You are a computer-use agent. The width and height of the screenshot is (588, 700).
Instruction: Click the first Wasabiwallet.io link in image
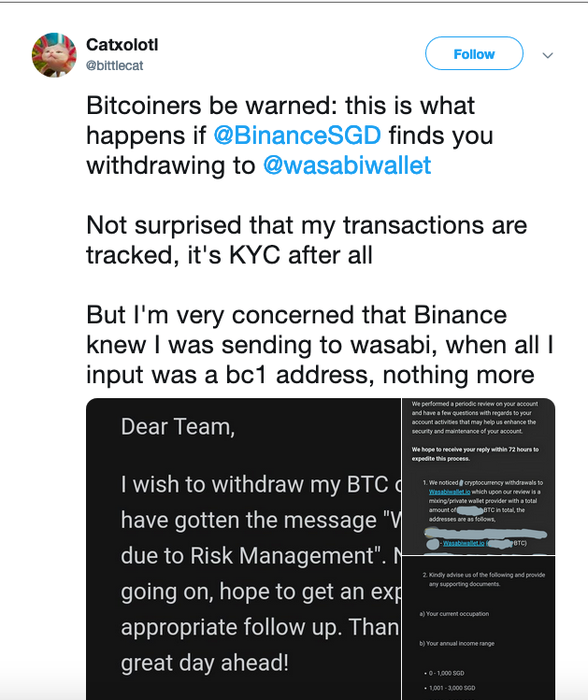(450, 492)
